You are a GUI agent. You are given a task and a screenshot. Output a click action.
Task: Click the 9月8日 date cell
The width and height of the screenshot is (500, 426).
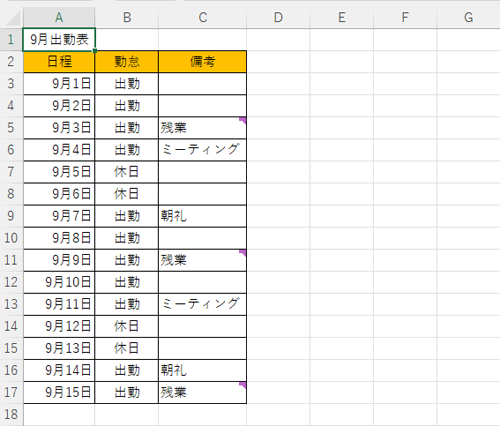point(59,238)
